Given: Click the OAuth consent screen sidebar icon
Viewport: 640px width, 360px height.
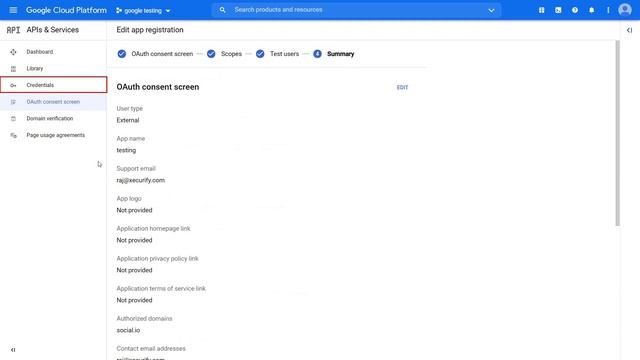Looking at the screenshot, I should pos(13,102).
